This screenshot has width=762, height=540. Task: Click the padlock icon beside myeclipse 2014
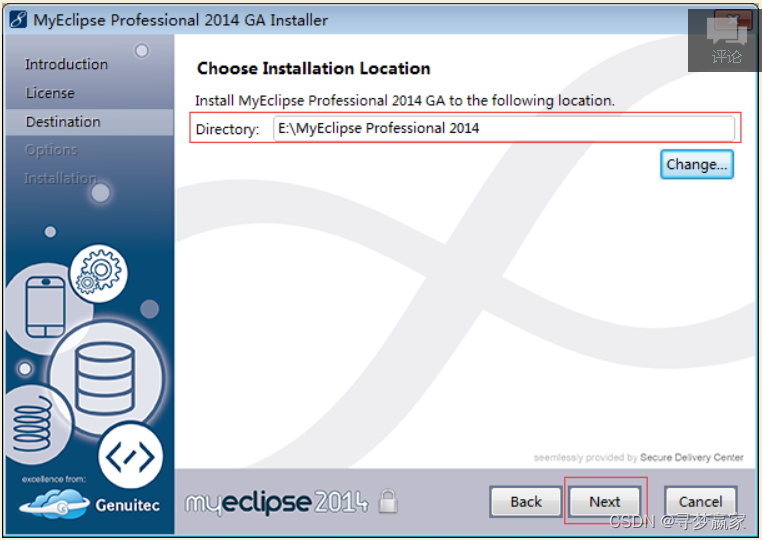click(x=388, y=501)
